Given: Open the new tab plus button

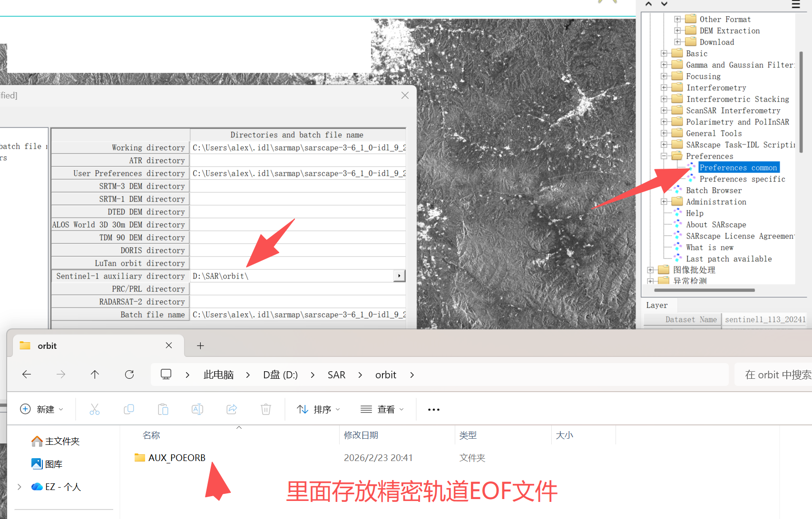Looking at the screenshot, I should click(x=200, y=346).
